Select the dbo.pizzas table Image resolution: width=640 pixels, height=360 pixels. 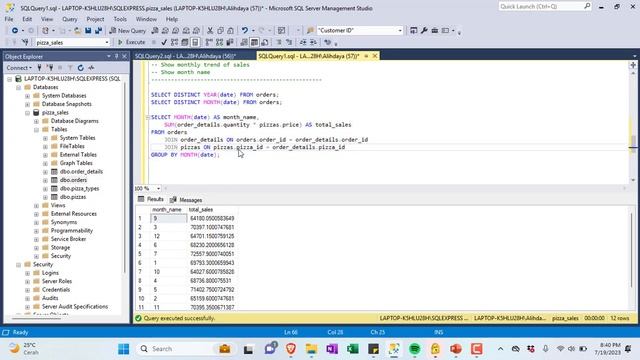pyautogui.click(x=73, y=197)
